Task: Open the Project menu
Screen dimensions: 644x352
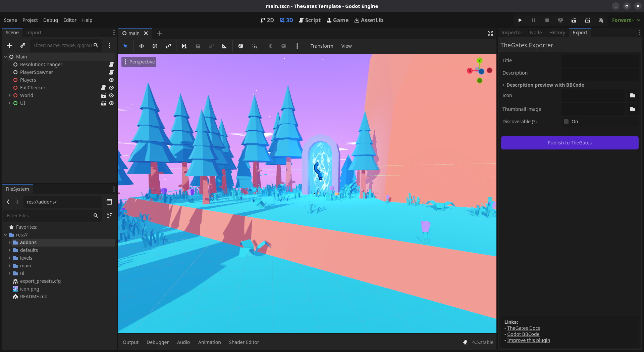Action: coord(30,20)
